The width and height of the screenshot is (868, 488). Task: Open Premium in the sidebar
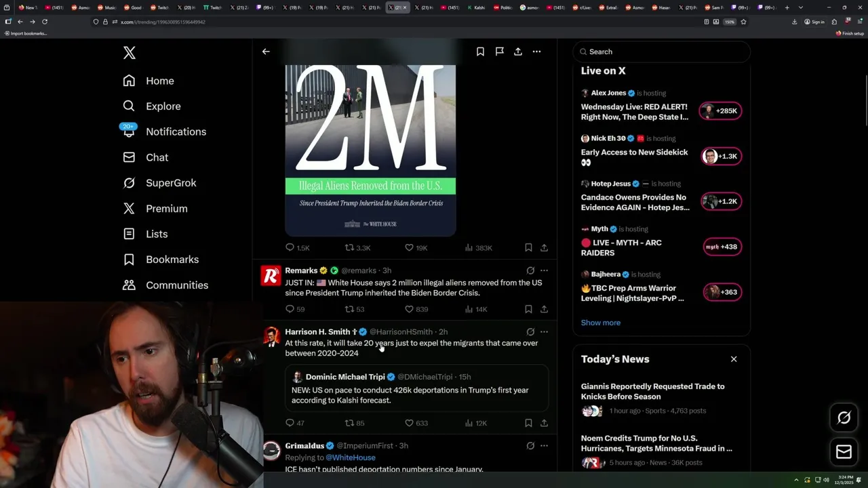(x=155, y=209)
